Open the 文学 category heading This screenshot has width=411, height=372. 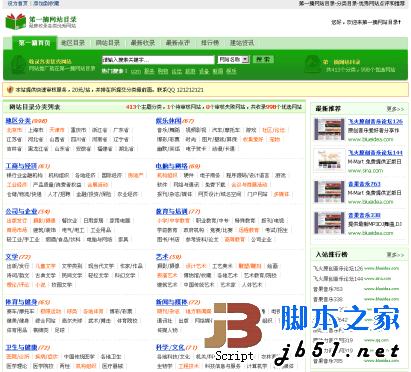[x=12, y=257]
